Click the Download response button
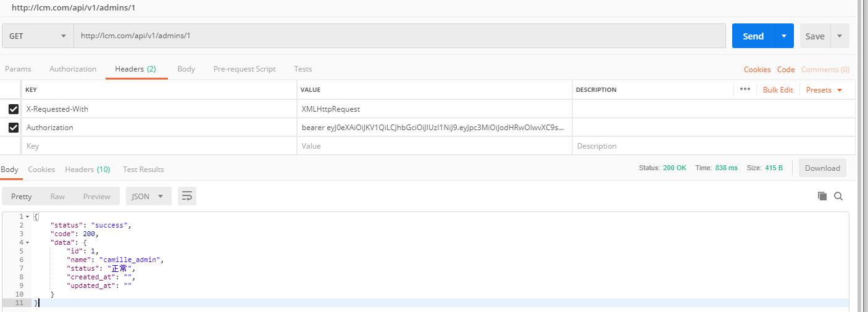 822,168
